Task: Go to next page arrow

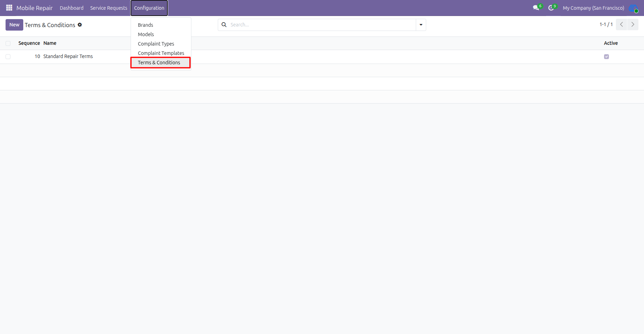Action: [633, 24]
